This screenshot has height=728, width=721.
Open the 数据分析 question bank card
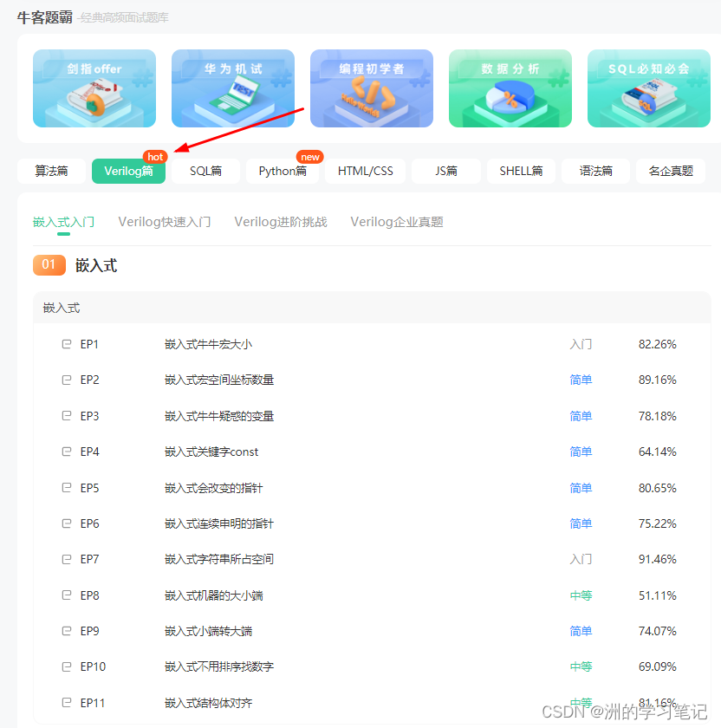click(510, 88)
